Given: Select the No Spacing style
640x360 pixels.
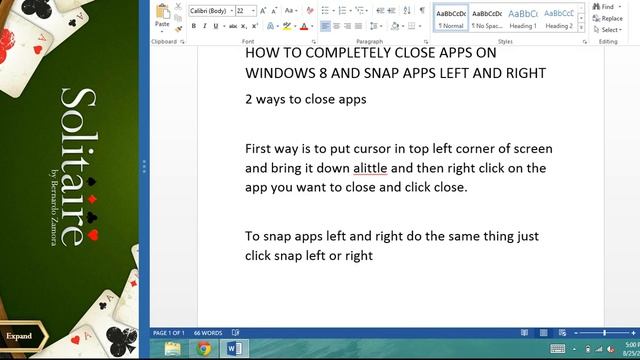Looking at the screenshot, I should click(x=487, y=19).
